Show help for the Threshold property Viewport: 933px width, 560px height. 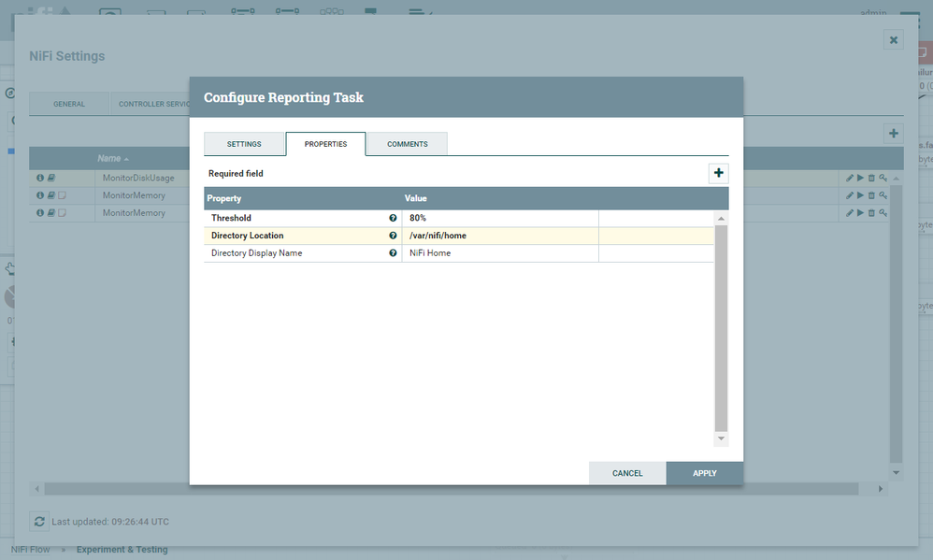point(393,218)
